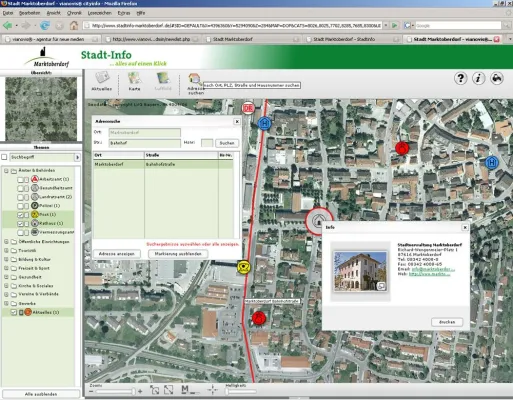Collapse the Ämter & Behörden folder
The image size is (513, 400).
click(6, 171)
